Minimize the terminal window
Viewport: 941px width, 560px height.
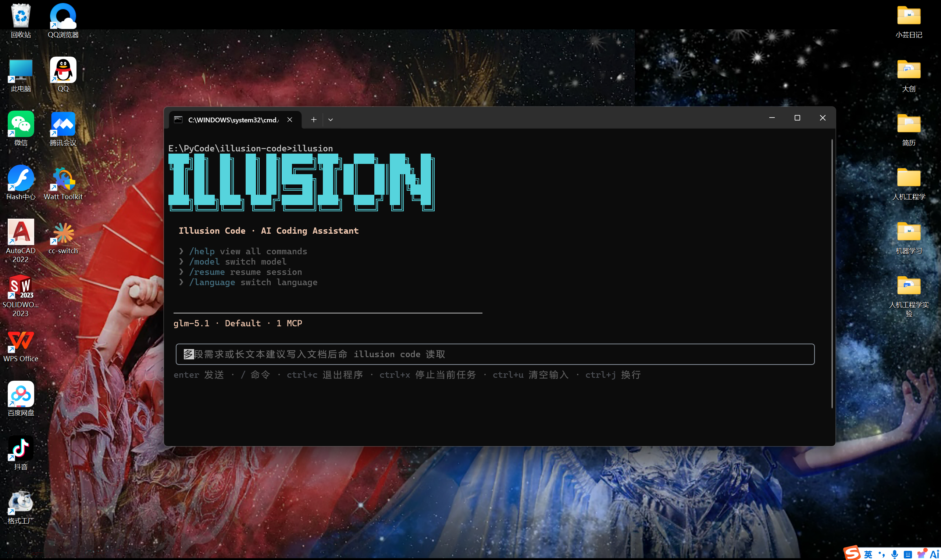(772, 118)
